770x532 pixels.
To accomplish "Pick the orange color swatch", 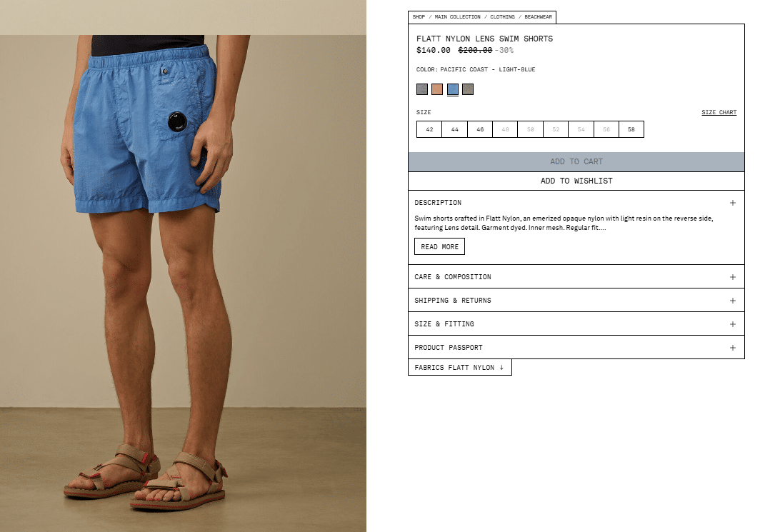I will (x=437, y=89).
